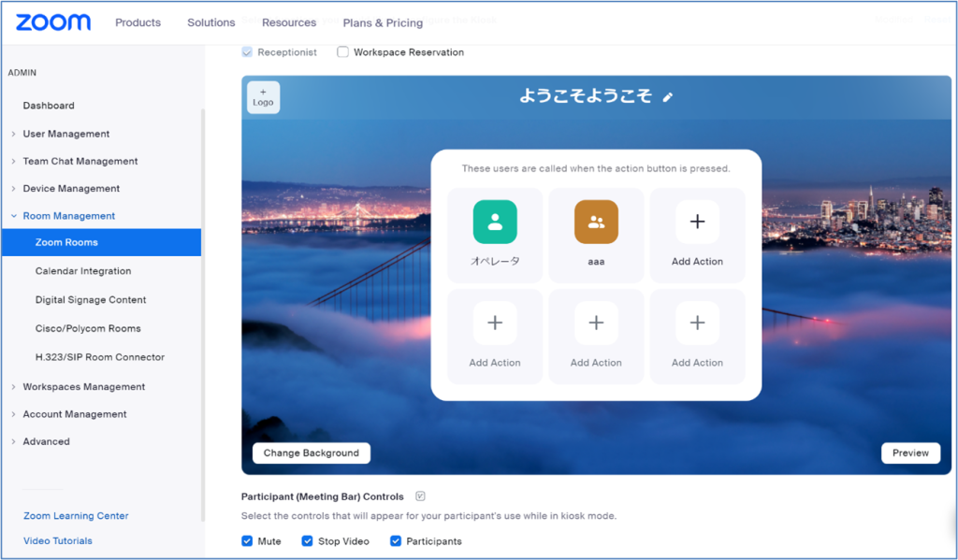Click the sidebar vertical scrollbar
Image resolution: width=958 pixels, height=560 pixels.
tap(203, 314)
